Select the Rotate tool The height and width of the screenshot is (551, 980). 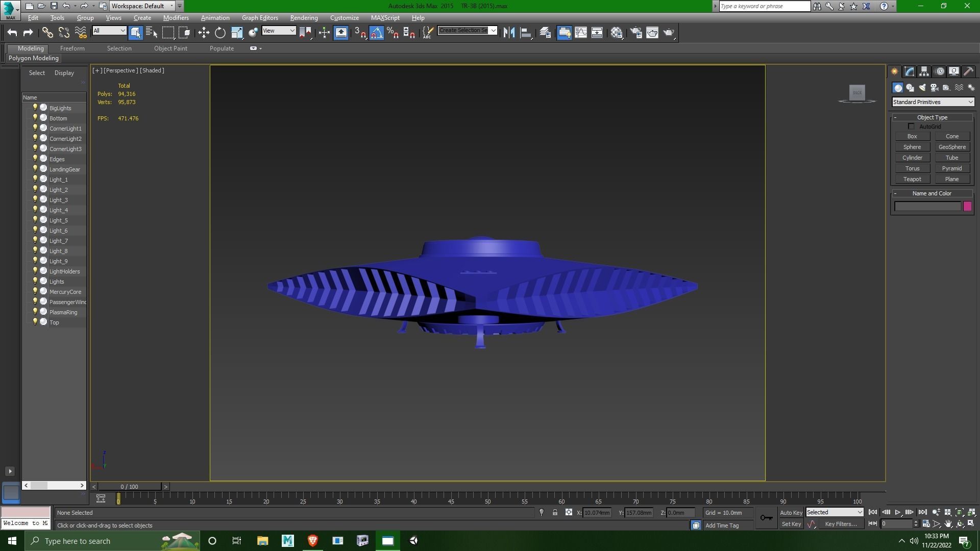(220, 33)
